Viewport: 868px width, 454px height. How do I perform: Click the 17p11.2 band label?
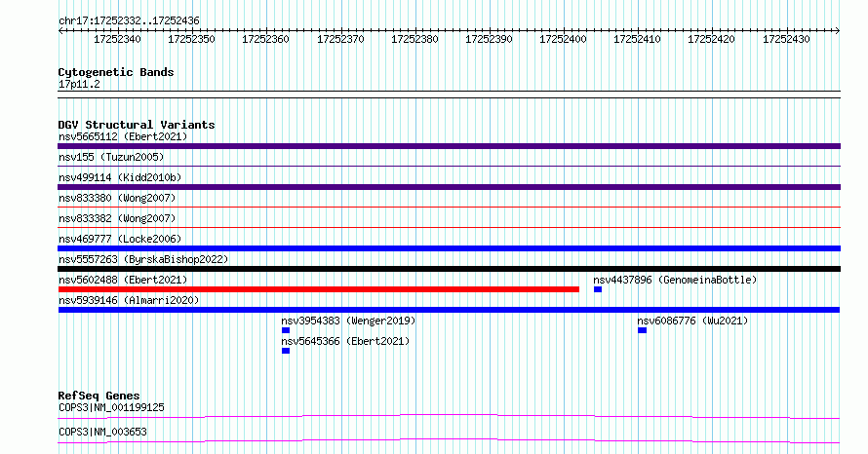[x=79, y=85]
